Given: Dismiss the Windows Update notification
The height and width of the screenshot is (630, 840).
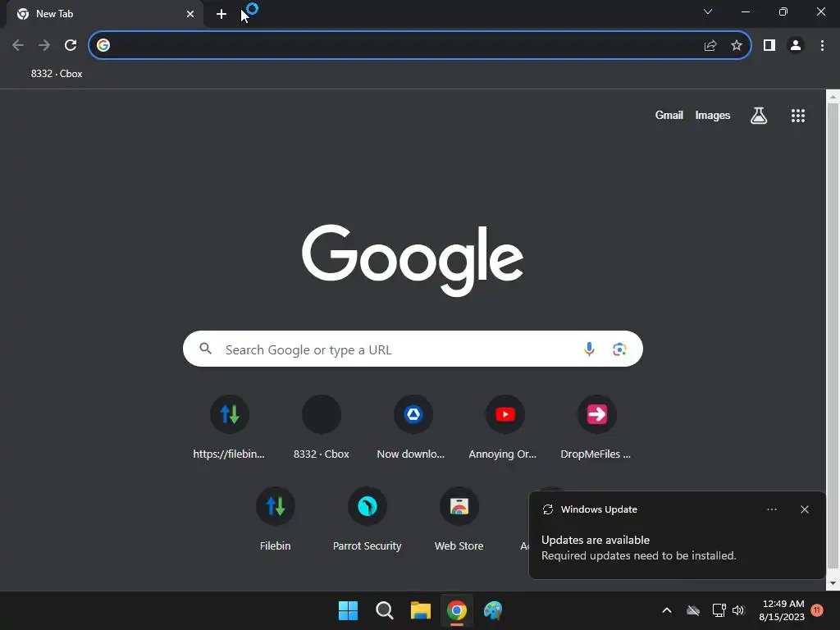Looking at the screenshot, I should click(x=805, y=509).
